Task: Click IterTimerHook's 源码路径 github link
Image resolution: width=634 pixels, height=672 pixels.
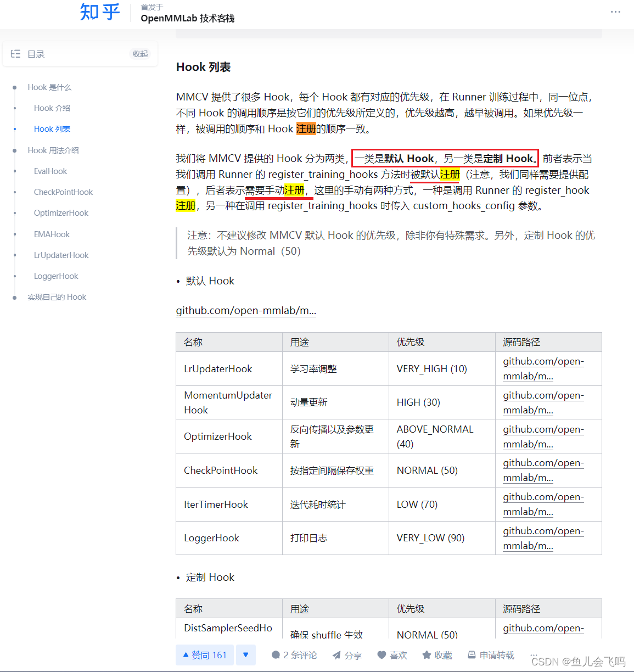Action: (x=542, y=504)
